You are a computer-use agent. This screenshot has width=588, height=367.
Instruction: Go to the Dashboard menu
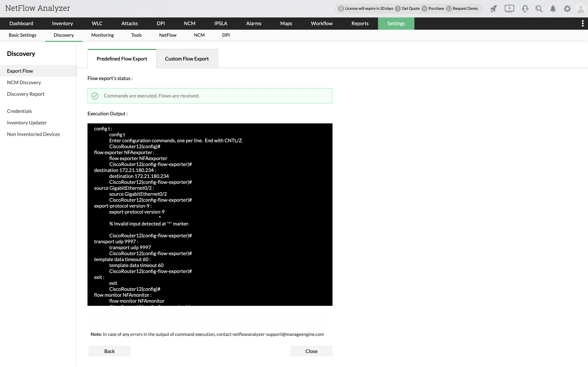21,24
